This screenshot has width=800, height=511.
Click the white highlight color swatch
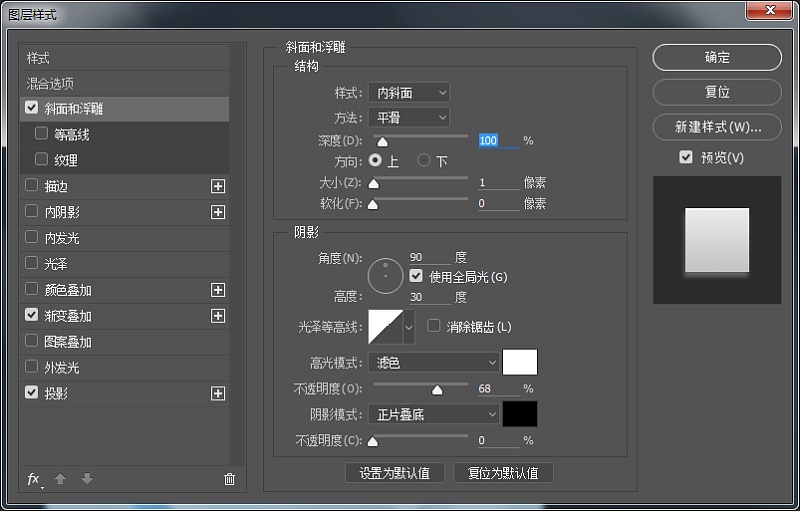(520, 362)
